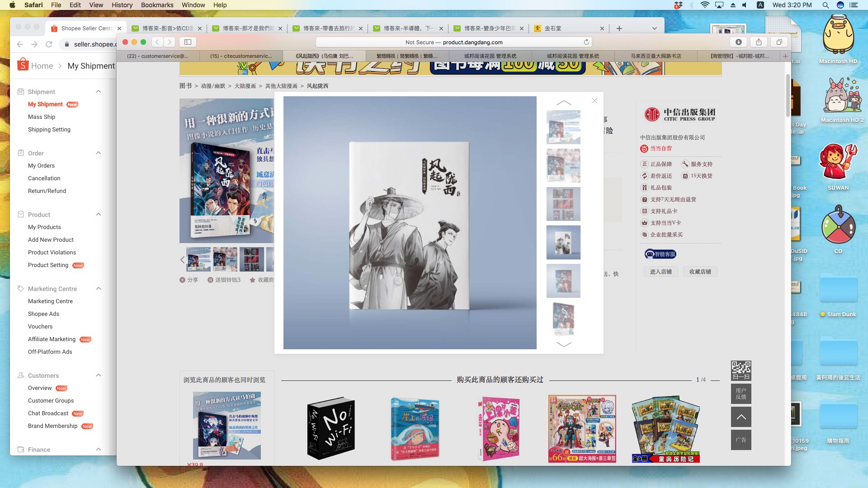This screenshot has width=868, height=488.
Task: Collapse the Marketing Centre sidebar section
Action: pyautogui.click(x=98, y=288)
